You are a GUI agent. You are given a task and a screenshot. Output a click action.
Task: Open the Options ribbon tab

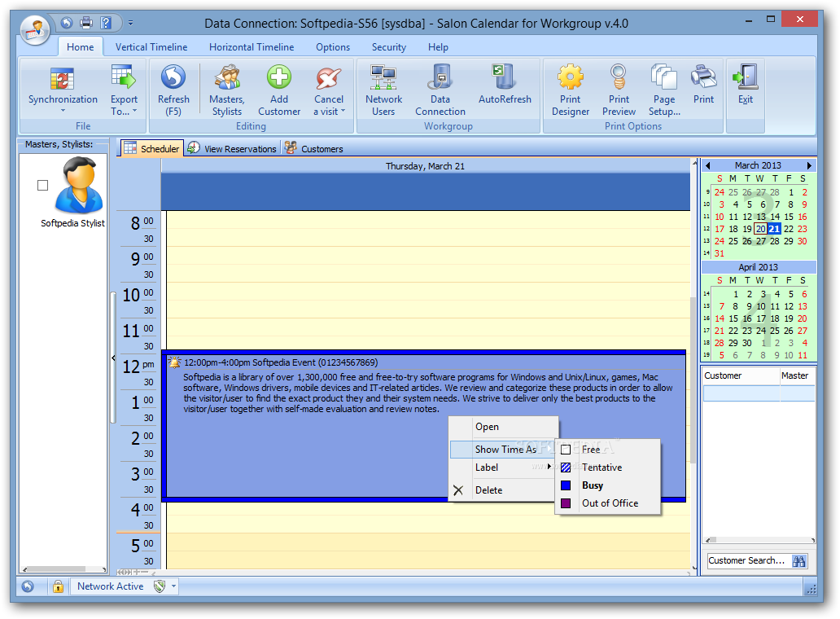333,47
